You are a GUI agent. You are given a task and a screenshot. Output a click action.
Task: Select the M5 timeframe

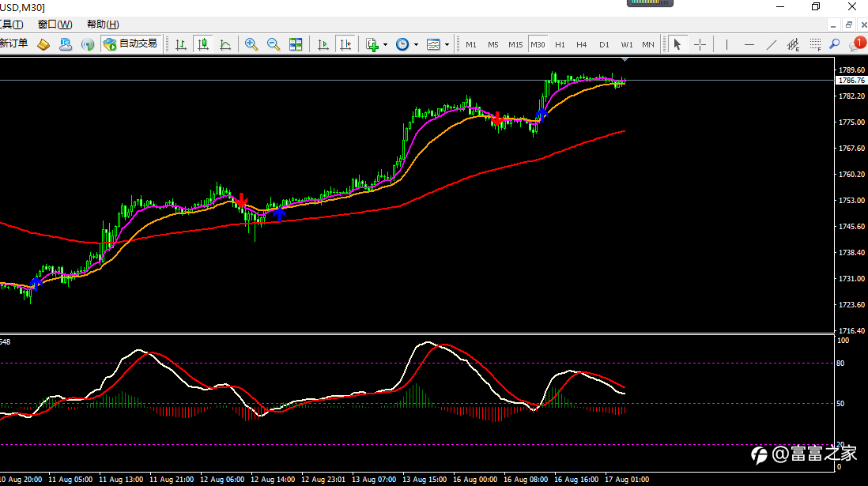click(x=493, y=44)
